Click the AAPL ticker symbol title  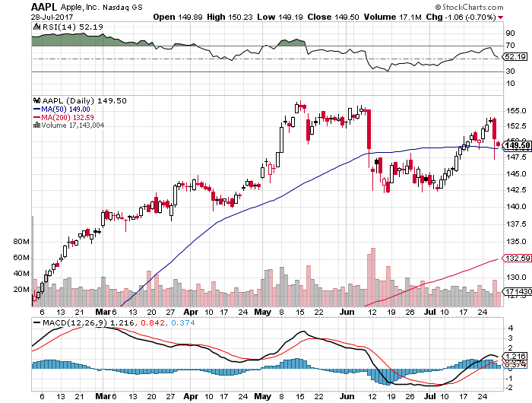(x=44, y=7)
